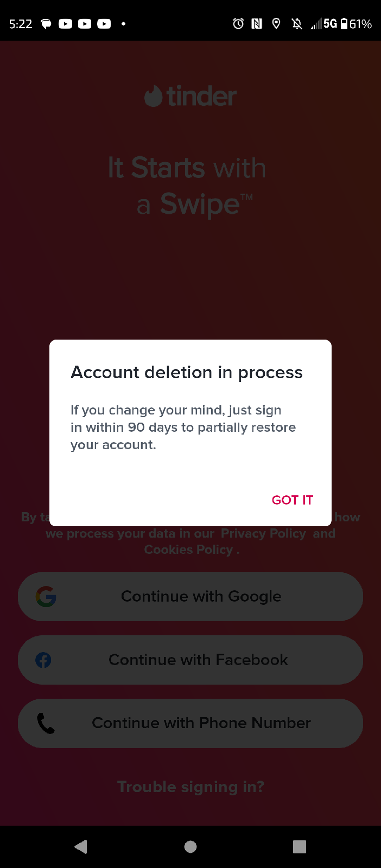Image resolution: width=381 pixels, height=868 pixels.
Task: Tap the first YouTube notification icon
Action: click(x=66, y=23)
